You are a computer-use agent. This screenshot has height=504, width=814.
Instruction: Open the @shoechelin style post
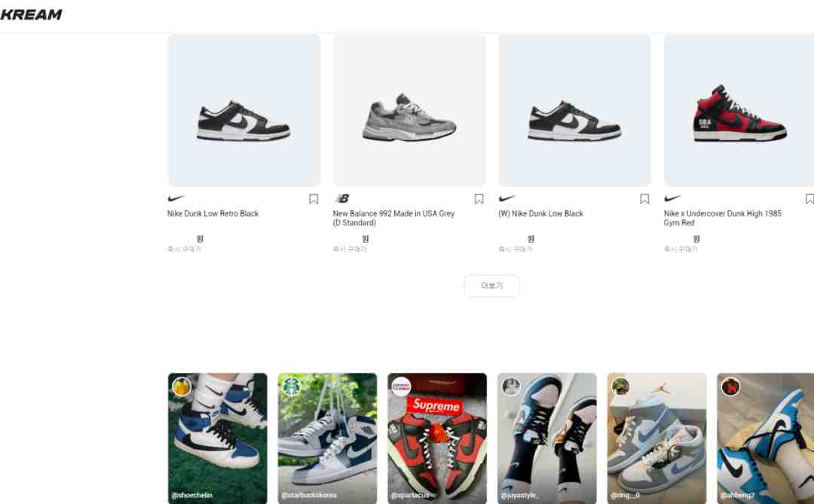(218, 438)
